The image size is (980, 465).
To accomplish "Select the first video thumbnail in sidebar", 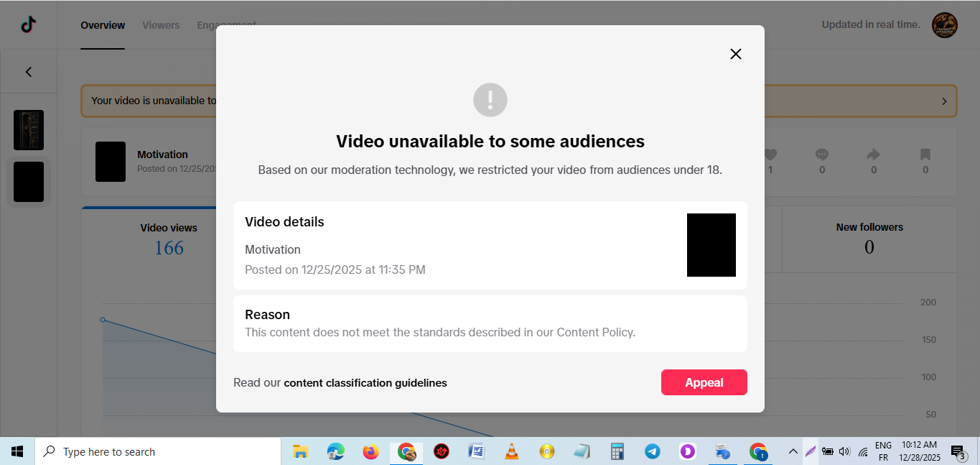I will [x=29, y=130].
